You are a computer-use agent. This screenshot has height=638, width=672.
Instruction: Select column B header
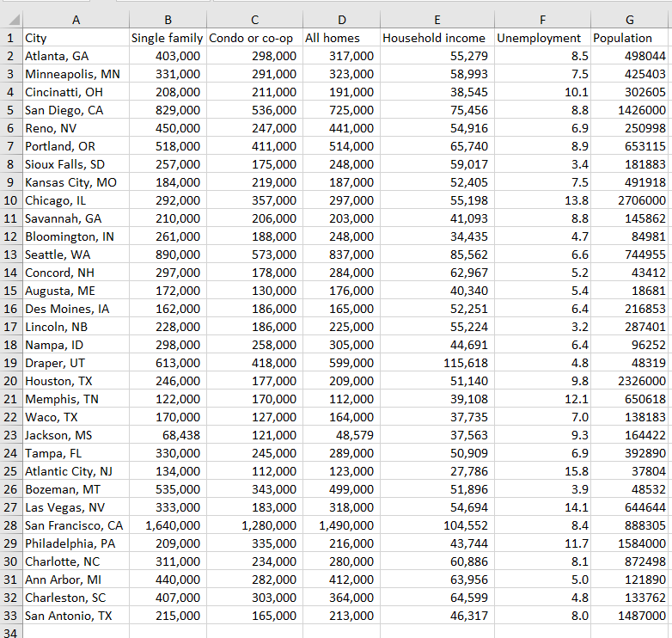coord(168,20)
